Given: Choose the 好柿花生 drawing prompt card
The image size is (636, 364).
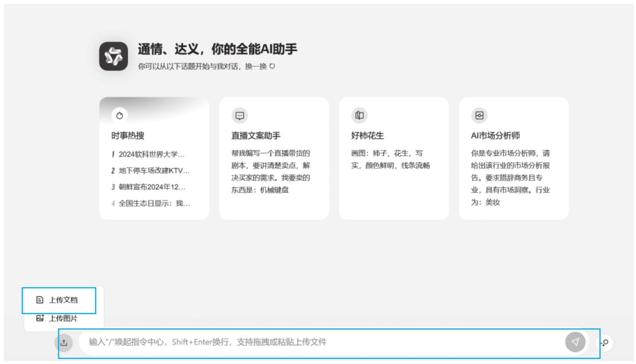Looking at the screenshot, I should click(x=393, y=160).
